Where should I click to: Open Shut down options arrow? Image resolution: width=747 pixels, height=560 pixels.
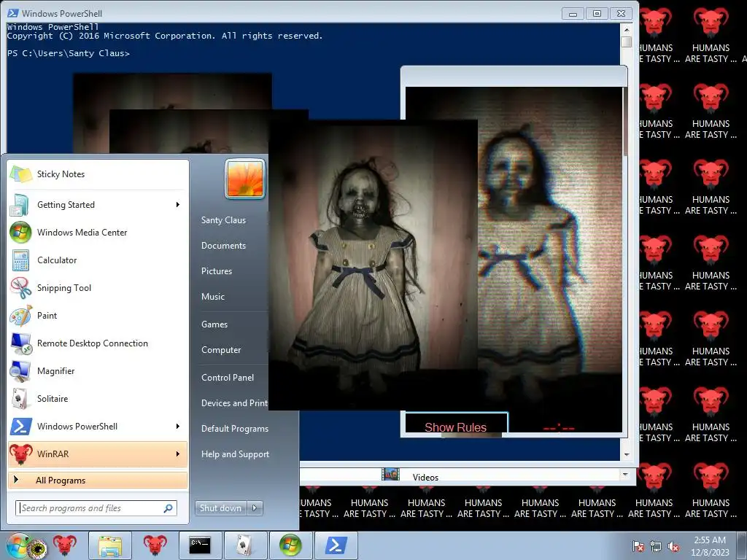[255, 508]
